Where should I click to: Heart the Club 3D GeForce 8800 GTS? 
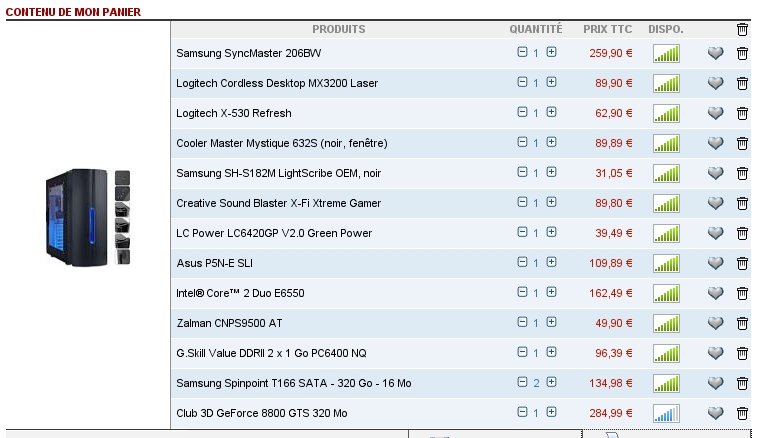[715, 413]
